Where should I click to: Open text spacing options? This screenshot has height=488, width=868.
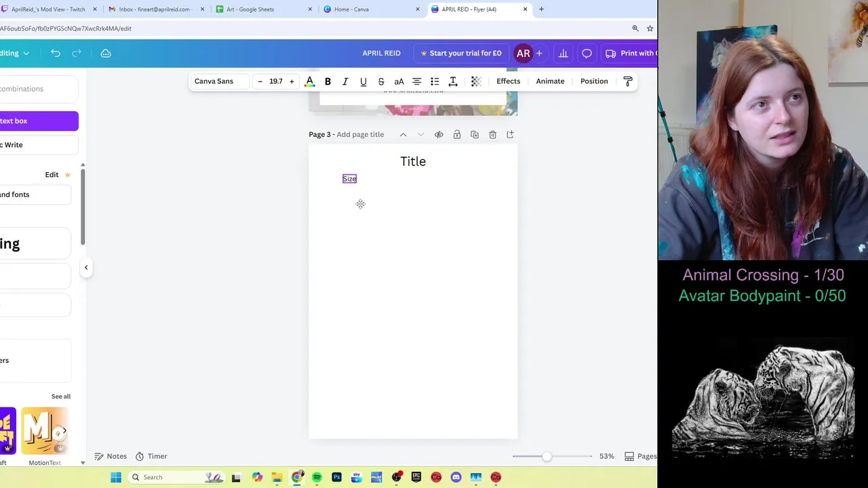453,81
